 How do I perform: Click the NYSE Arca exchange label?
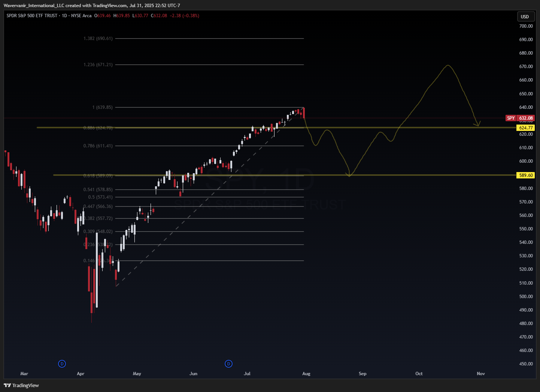click(x=81, y=16)
